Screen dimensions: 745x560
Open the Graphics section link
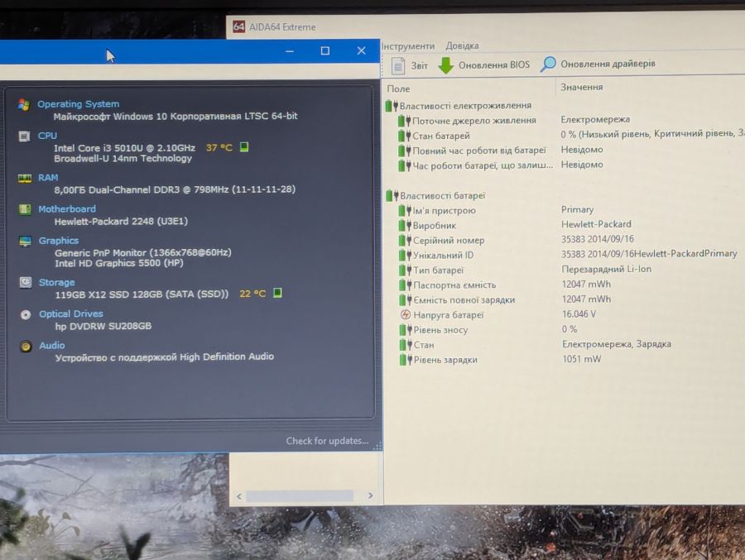tap(59, 241)
